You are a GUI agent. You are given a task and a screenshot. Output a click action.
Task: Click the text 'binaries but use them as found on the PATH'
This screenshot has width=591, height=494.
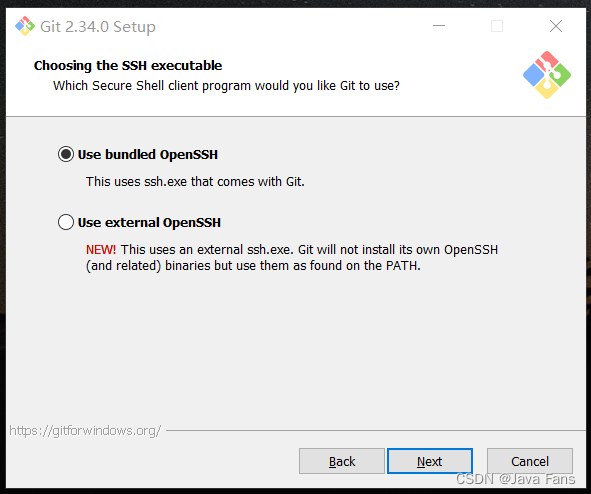[292, 266]
